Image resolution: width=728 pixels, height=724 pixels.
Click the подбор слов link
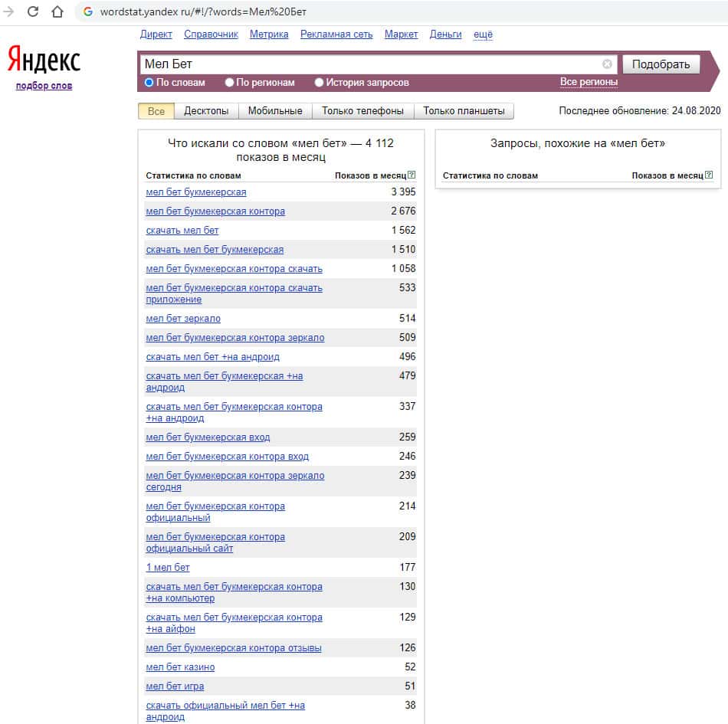[44, 86]
